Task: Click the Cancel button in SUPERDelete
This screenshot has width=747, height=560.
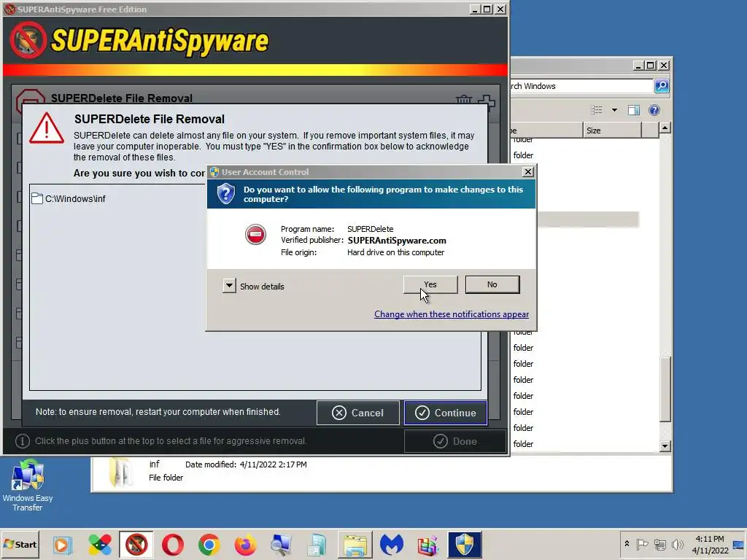Action: 357,413
